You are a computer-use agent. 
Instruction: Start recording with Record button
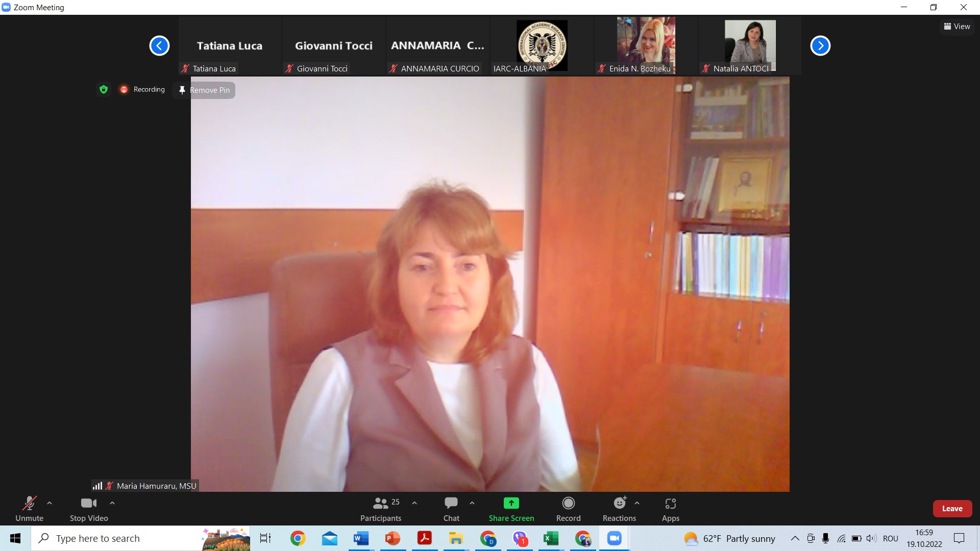568,509
